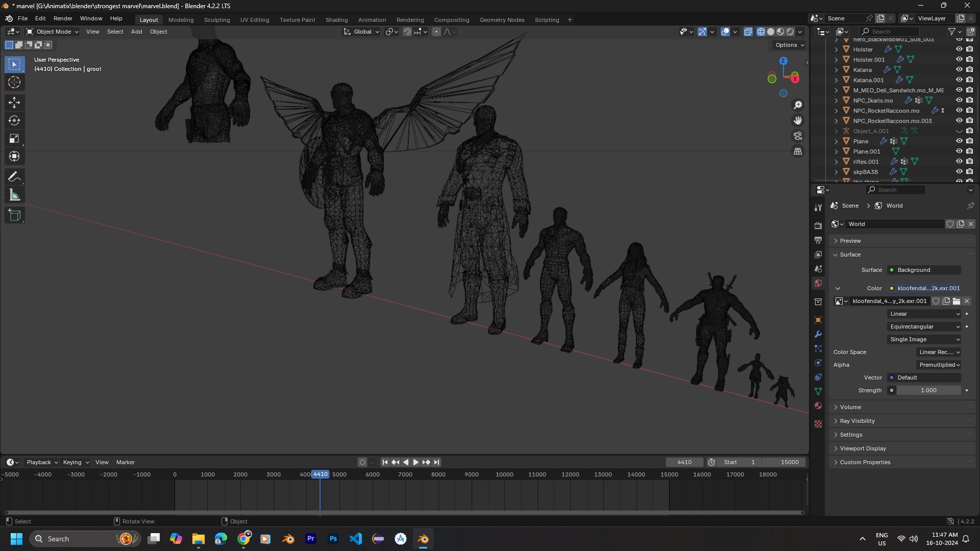The width and height of the screenshot is (980, 551).
Task: Toggle camera view icon in viewport
Action: 798,136
